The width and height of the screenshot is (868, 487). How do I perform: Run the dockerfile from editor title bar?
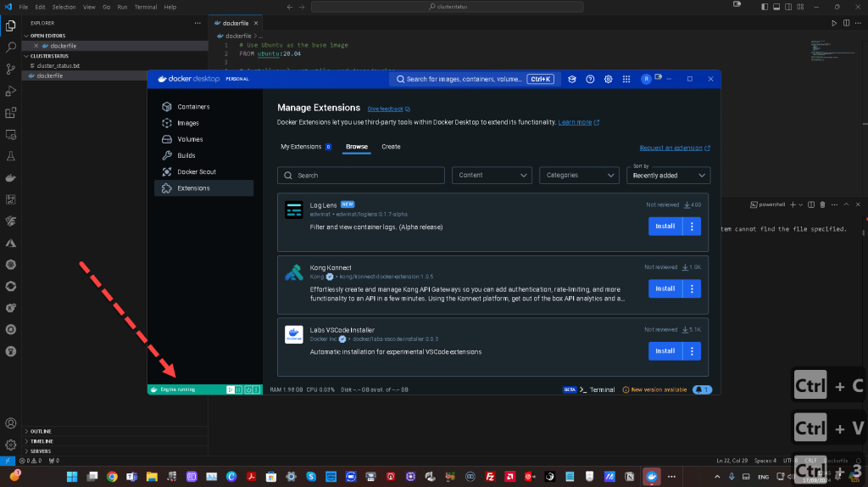tap(834, 23)
